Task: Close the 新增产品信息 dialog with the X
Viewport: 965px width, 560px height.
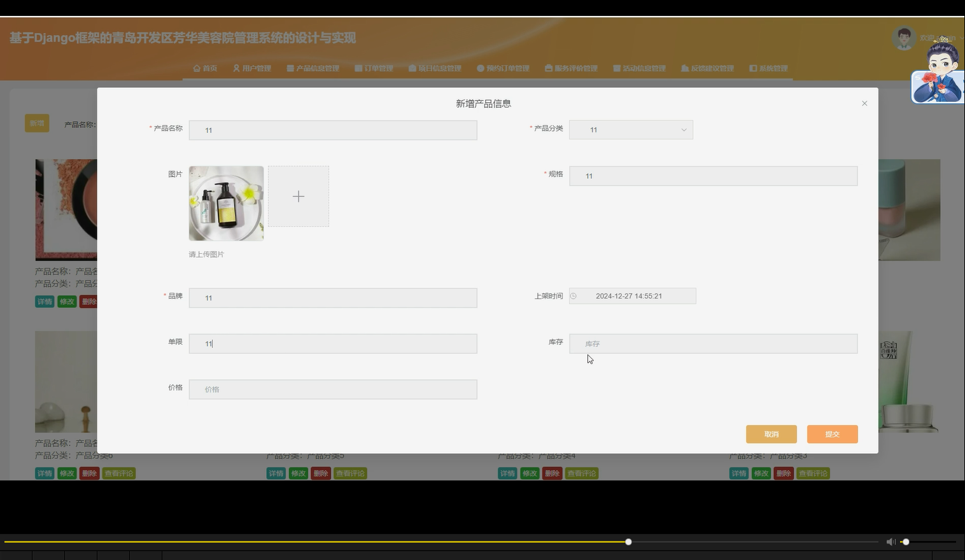Action: click(864, 103)
